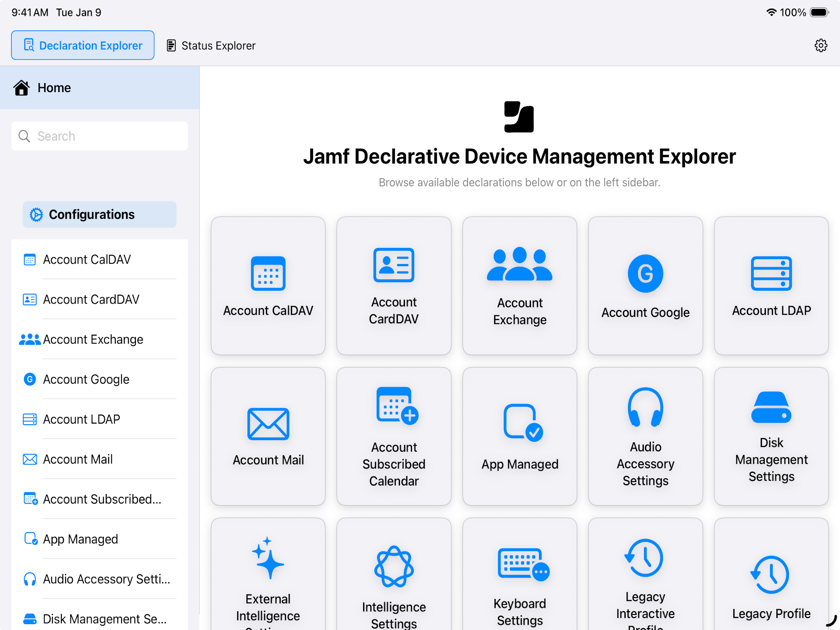The width and height of the screenshot is (840, 630).
Task: Open Account CalDAV in the sidebar list
Action: tap(100, 260)
